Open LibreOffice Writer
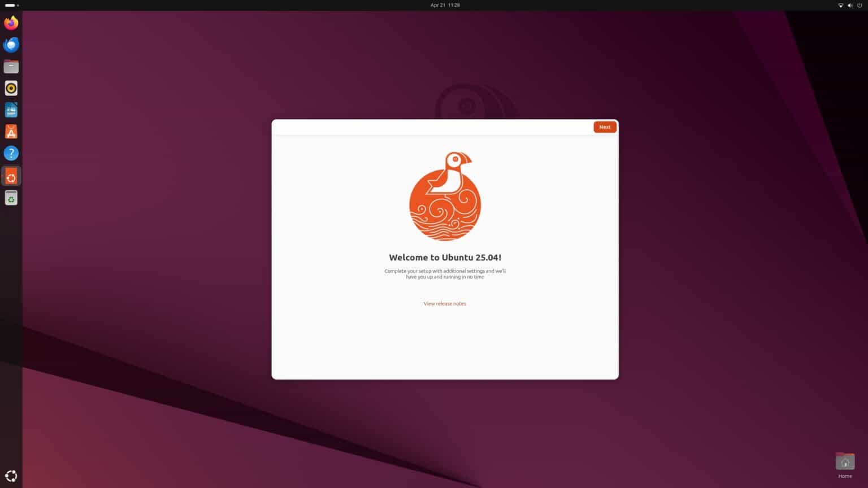868x488 pixels. pyautogui.click(x=11, y=110)
